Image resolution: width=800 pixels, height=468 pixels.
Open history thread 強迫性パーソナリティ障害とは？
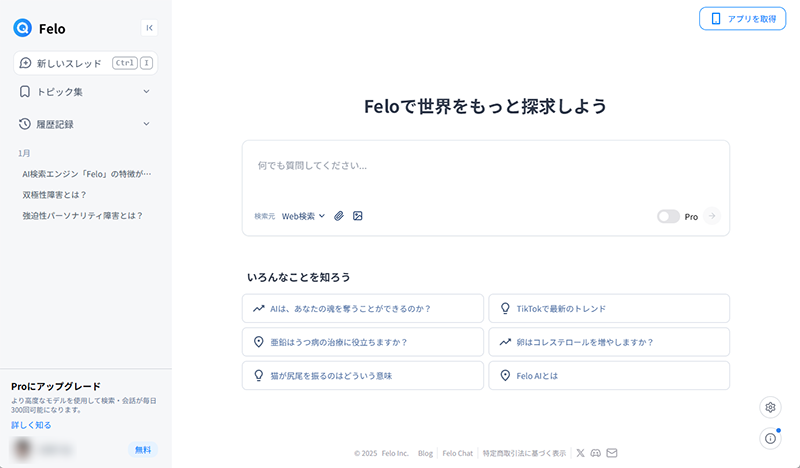(x=83, y=216)
